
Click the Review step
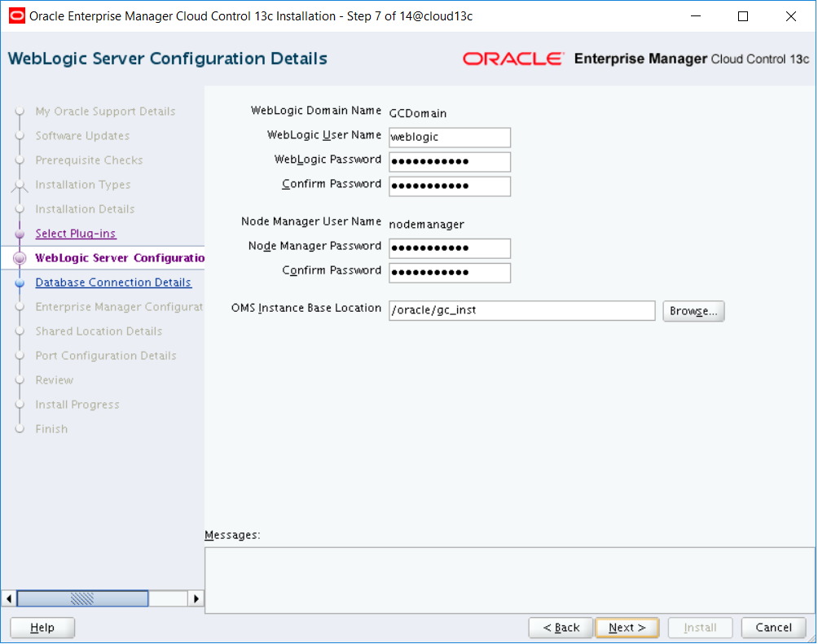55,380
